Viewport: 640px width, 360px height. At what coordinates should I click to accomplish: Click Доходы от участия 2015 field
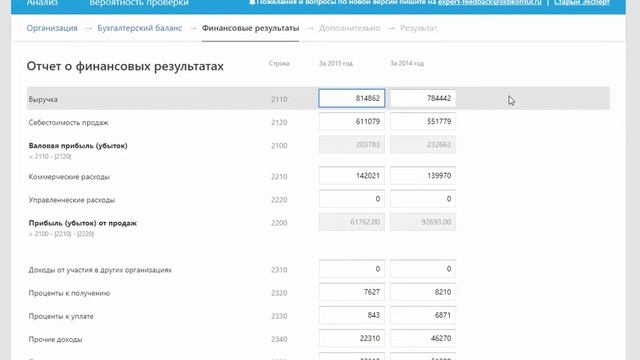[x=352, y=269]
